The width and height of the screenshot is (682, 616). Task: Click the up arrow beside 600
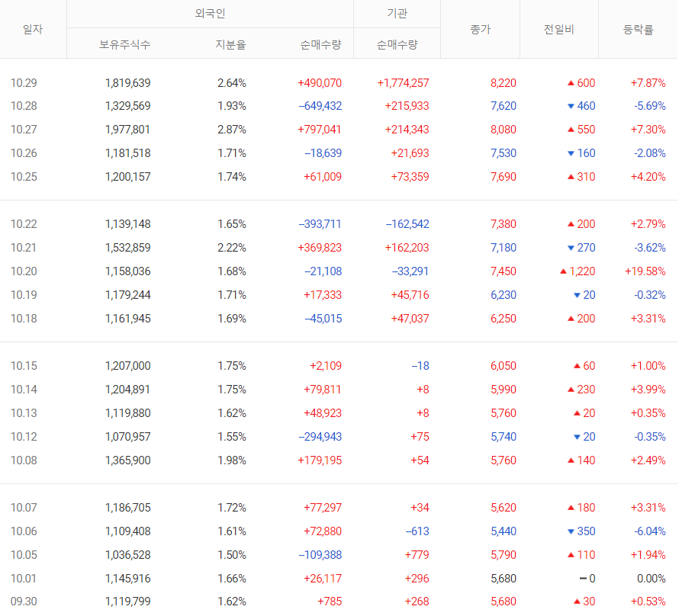coord(571,82)
